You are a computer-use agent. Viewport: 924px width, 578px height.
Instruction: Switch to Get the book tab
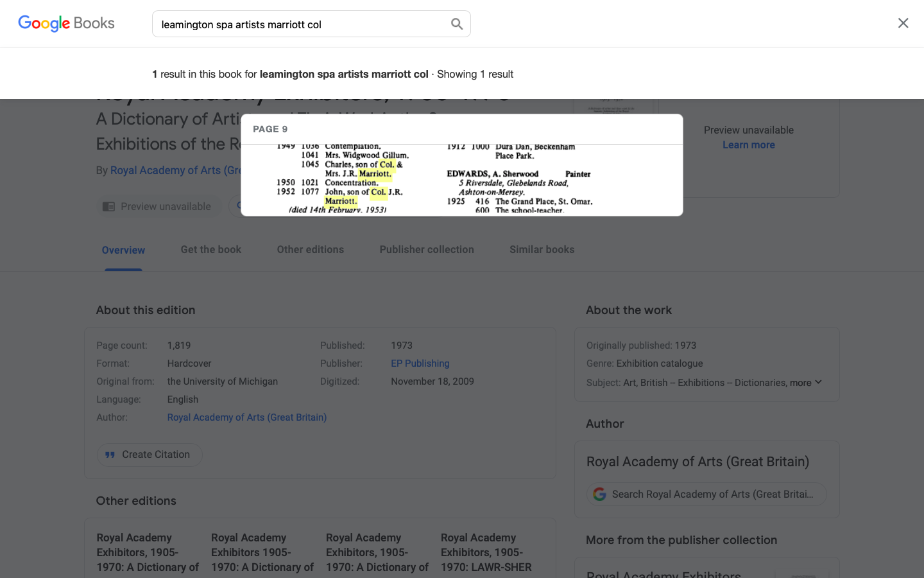click(210, 250)
